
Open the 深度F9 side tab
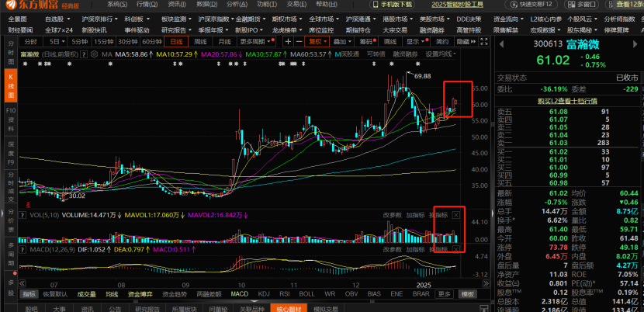point(10,154)
